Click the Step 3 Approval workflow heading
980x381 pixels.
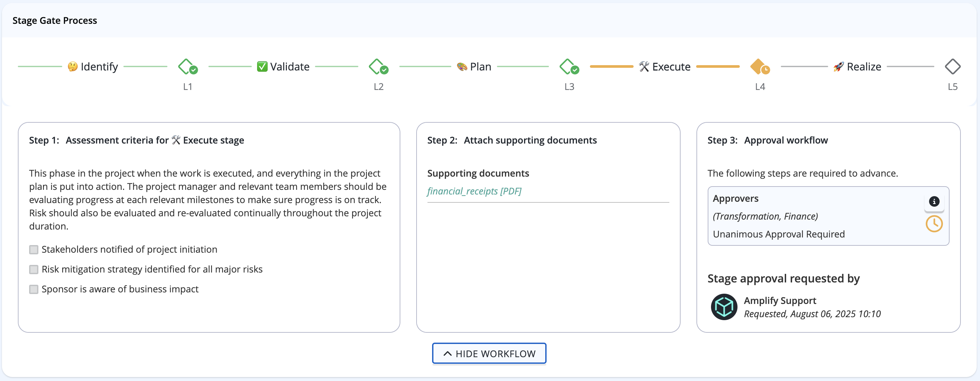(x=768, y=140)
